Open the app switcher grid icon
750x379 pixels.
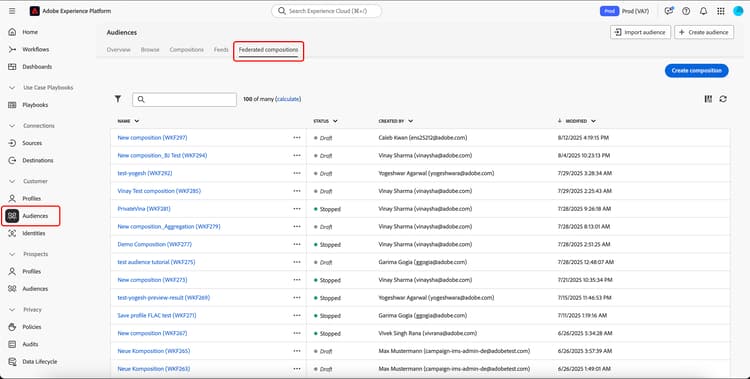pos(720,11)
